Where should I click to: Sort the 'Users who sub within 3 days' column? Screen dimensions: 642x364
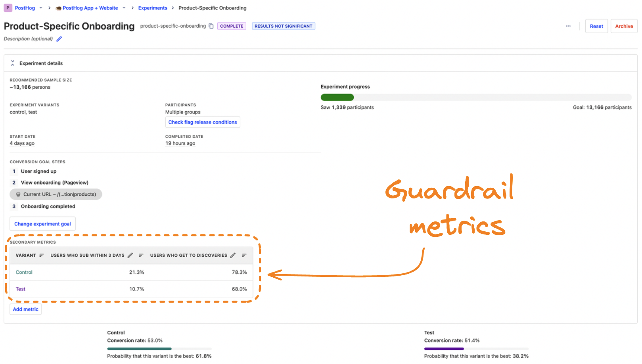[141, 255]
